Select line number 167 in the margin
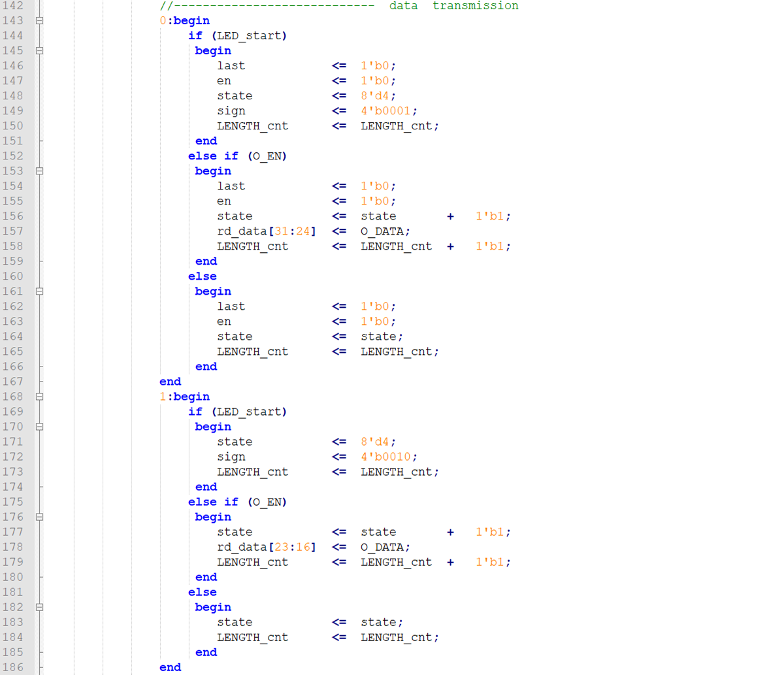The height and width of the screenshot is (675, 784). [12, 382]
